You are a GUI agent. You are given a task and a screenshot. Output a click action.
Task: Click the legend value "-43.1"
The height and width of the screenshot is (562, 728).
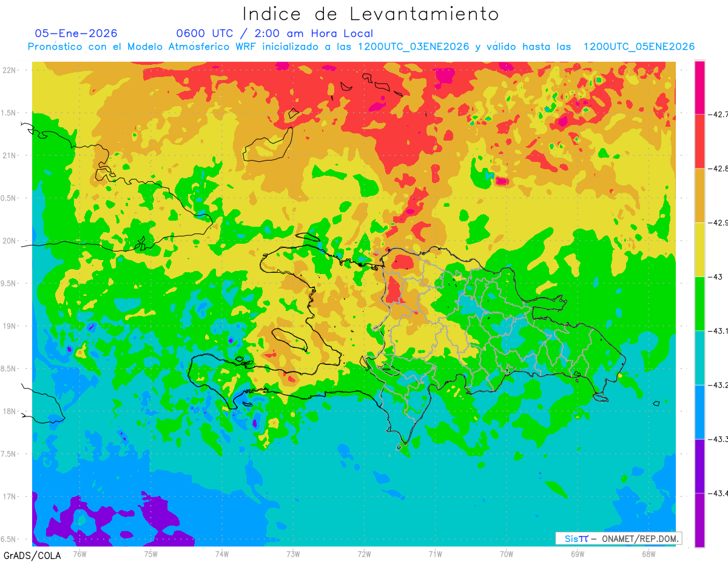pyautogui.click(x=719, y=330)
